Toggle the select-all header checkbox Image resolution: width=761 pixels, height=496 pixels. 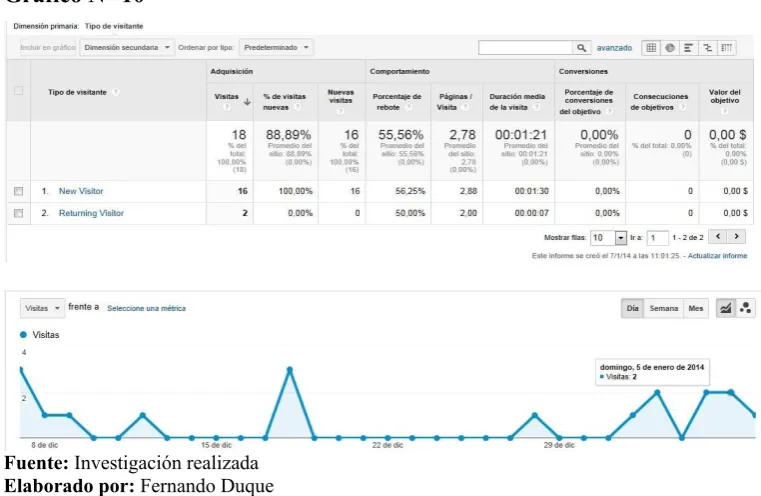(18, 90)
